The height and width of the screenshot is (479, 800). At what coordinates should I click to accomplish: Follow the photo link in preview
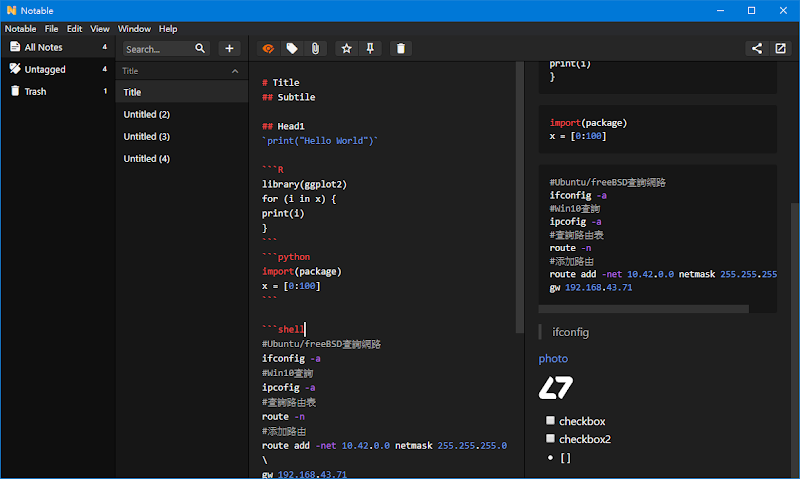553,359
